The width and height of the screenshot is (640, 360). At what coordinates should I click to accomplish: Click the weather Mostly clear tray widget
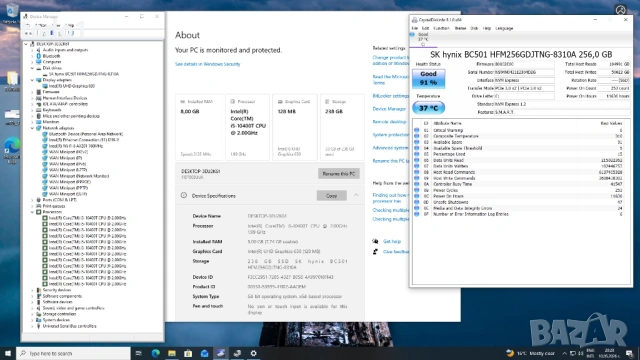tap(530, 353)
